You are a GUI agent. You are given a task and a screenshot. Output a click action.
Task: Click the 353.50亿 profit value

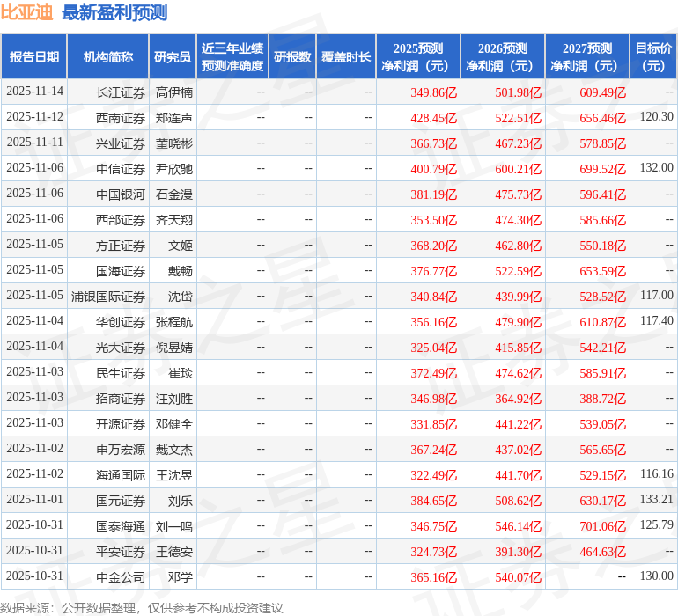point(433,220)
